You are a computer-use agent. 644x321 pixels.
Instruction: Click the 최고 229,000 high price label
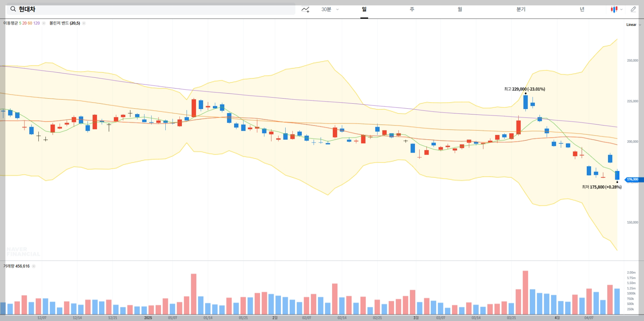click(524, 89)
